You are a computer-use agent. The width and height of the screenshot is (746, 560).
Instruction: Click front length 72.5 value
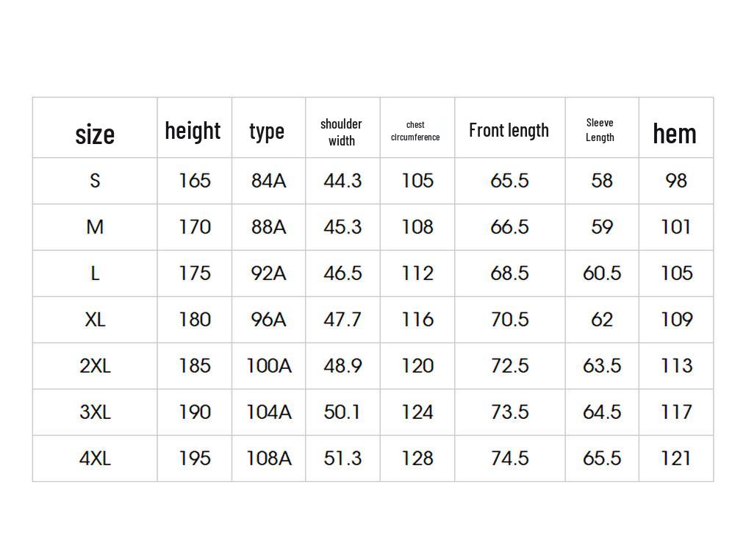pos(509,366)
